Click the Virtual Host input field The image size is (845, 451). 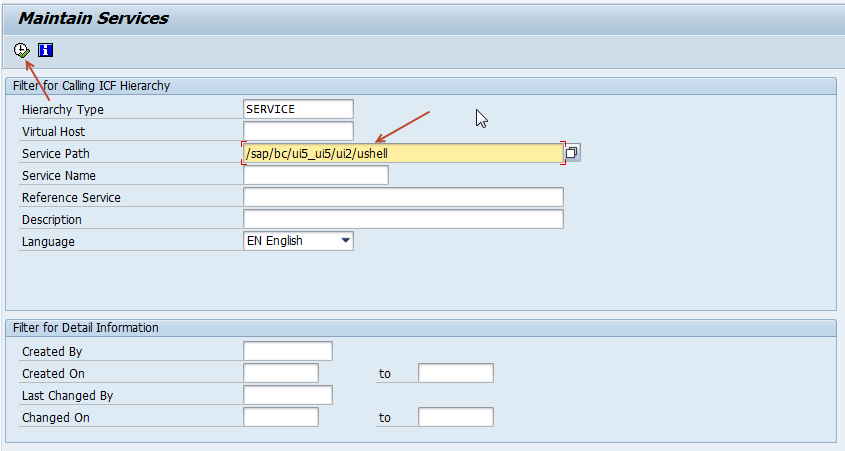pyautogui.click(x=298, y=131)
